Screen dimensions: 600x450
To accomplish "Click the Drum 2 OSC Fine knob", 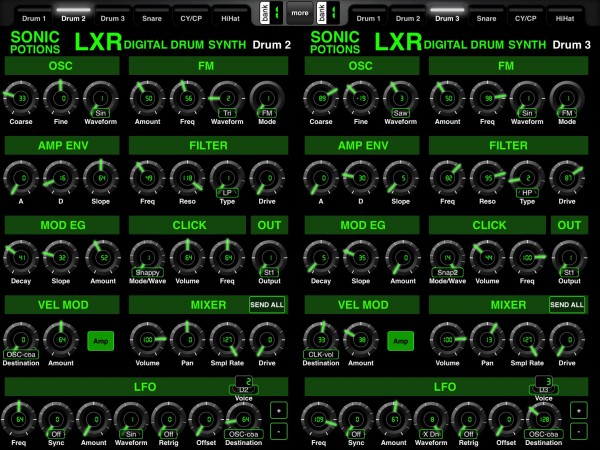I will click(x=61, y=98).
